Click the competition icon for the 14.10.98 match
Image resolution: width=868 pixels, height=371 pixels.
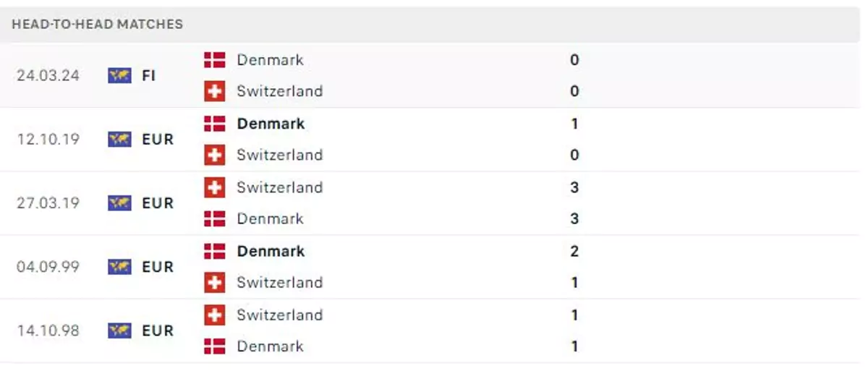(119, 331)
